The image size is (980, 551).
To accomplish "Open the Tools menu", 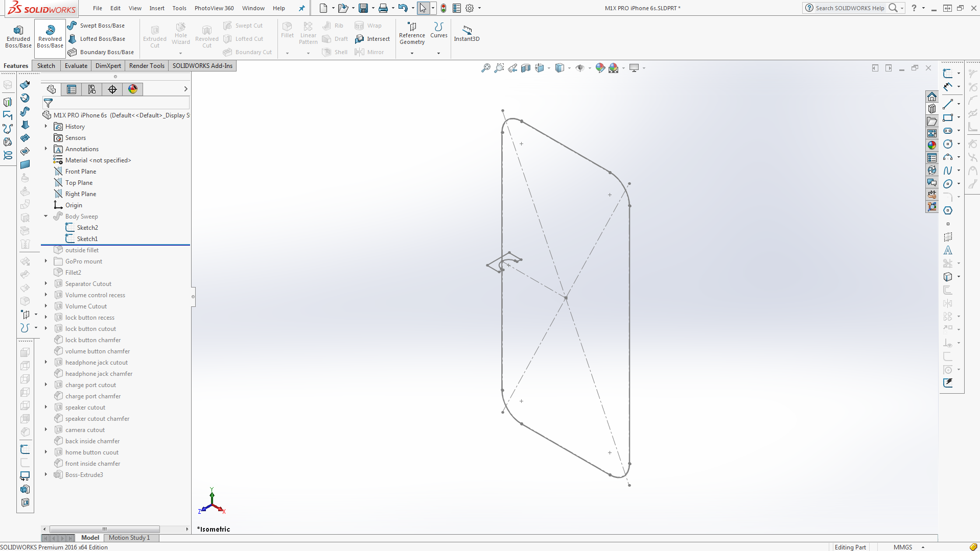I will coord(179,8).
